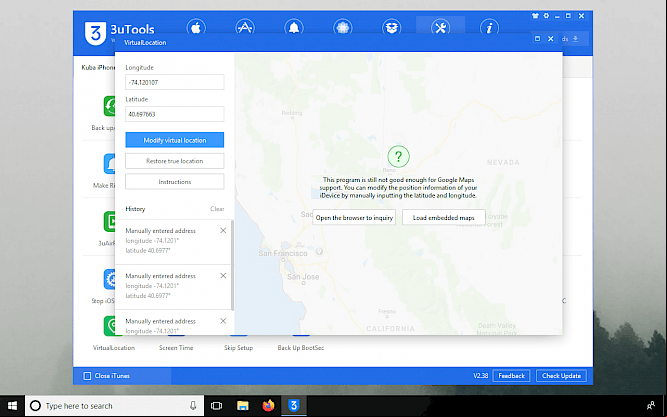Click the San Jose label on map

tap(303, 277)
